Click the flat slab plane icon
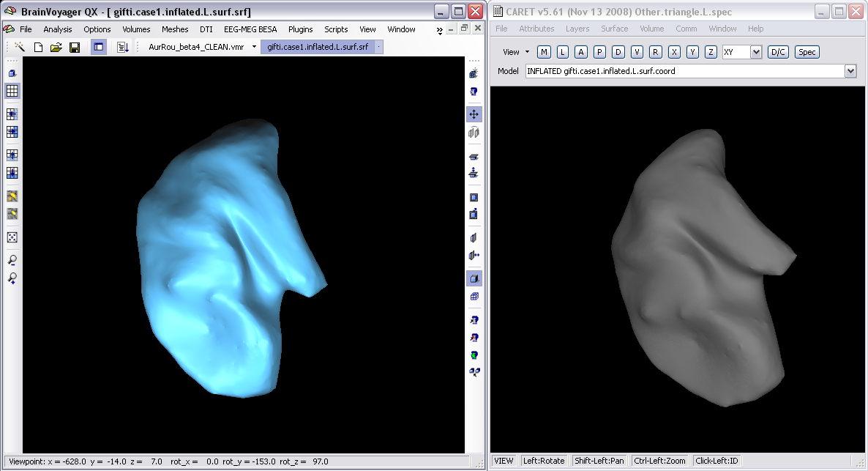 474,157
